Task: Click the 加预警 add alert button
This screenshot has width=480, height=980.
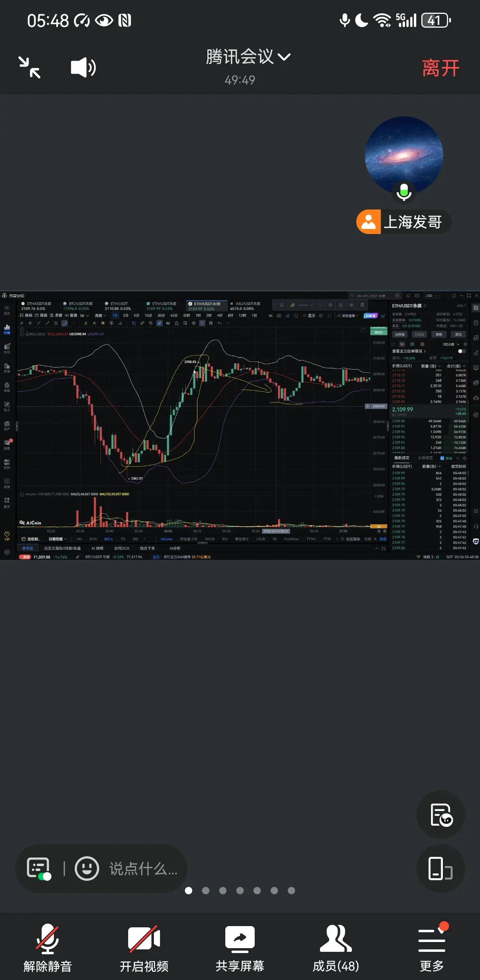Action: [x=400, y=334]
